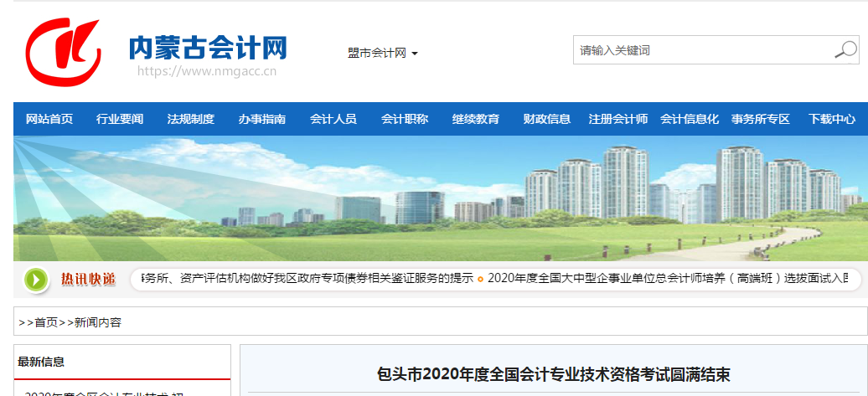Navigate to 会计人员 page
The height and width of the screenshot is (396, 868).
click(333, 119)
